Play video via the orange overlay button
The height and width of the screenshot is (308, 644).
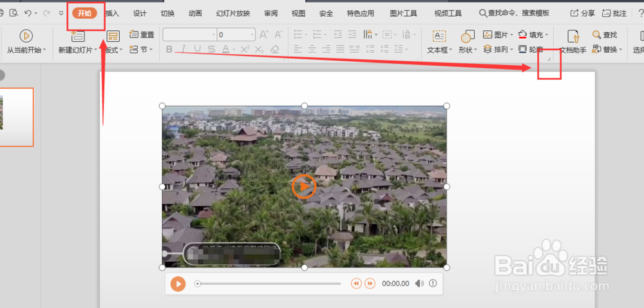tap(304, 186)
